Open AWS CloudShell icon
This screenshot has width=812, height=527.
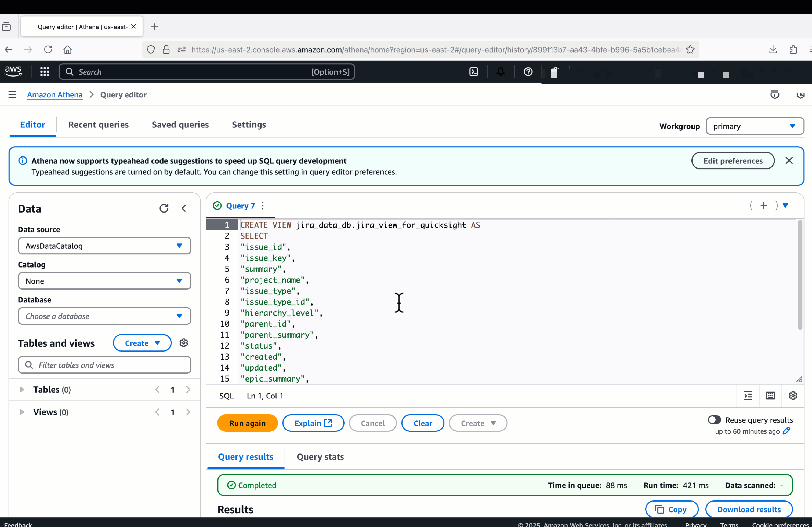tap(474, 72)
